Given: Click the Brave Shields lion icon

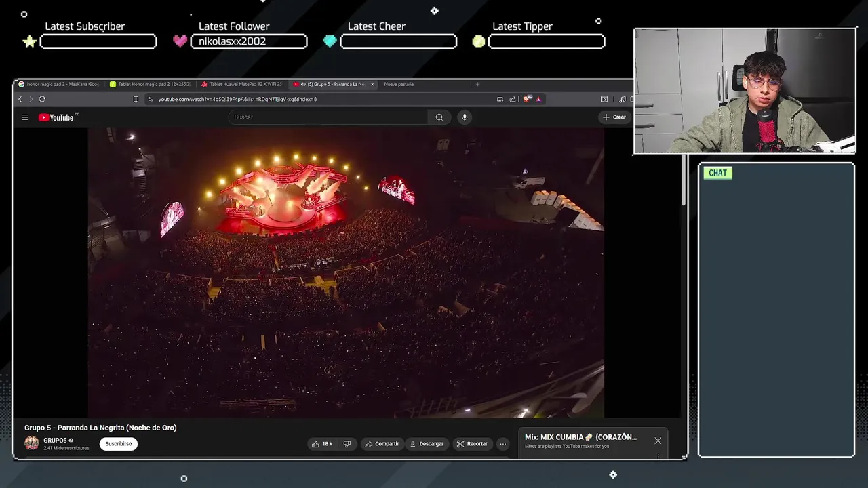Looking at the screenshot, I should (528, 99).
